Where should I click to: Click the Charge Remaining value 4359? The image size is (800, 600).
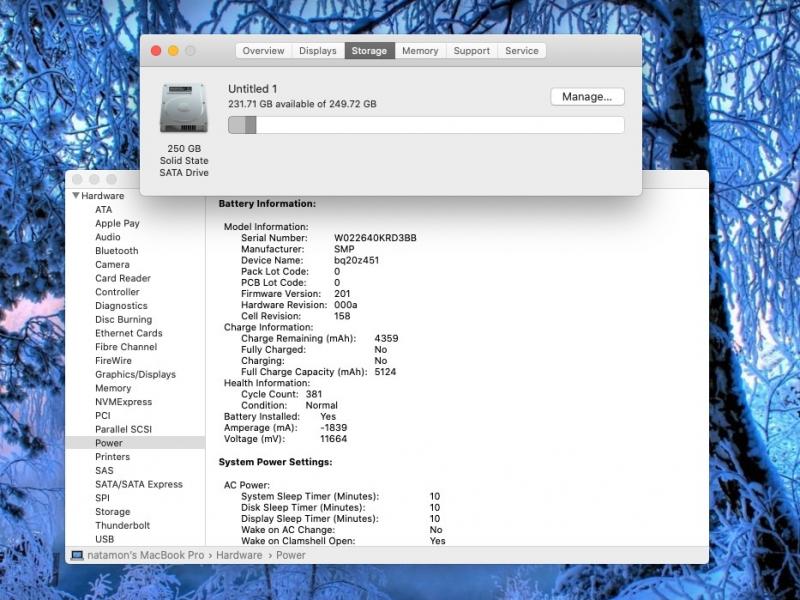pyautogui.click(x=386, y=338)
